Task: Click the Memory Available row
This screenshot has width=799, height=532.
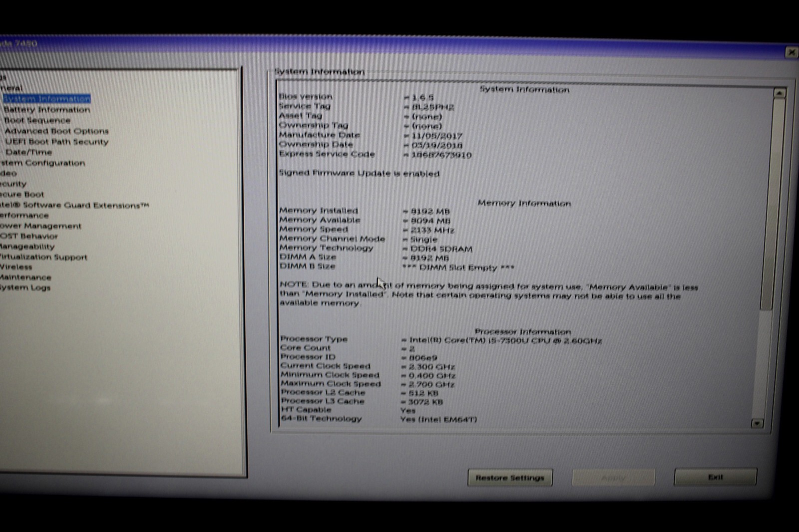Action: click(365, 220)
